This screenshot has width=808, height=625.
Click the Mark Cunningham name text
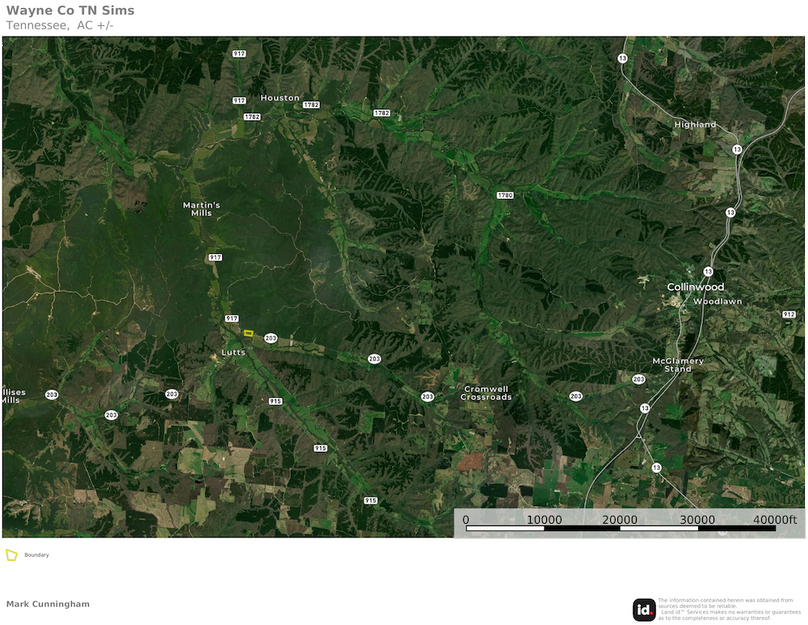48,604
